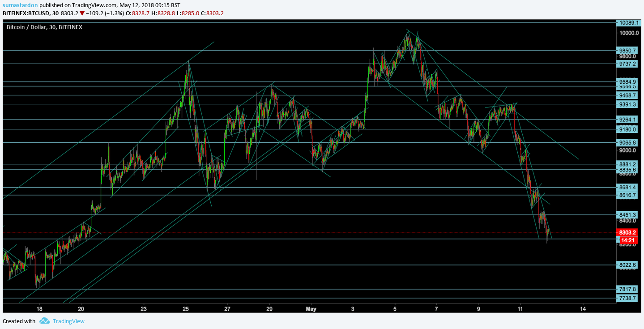Select the 9065.8 price label
The width and height of the screenshot is (644, 329).
[x=627, y=143]
